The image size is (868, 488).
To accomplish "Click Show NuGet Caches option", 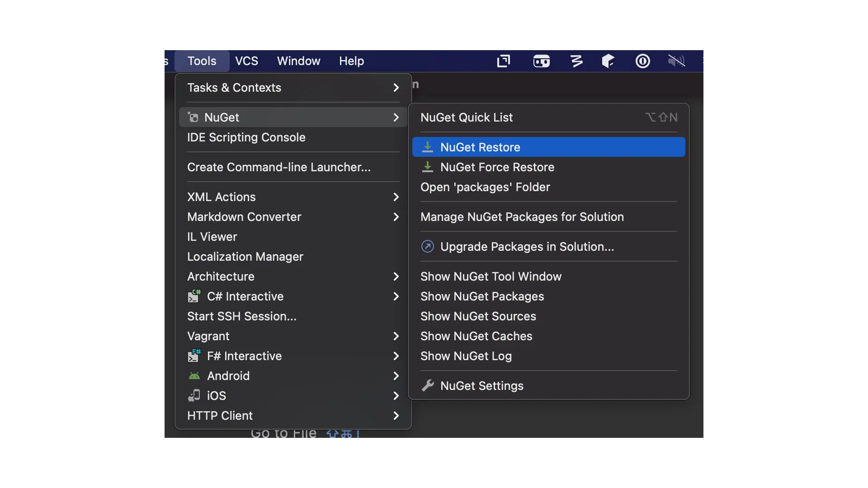I will coord(477,336).
